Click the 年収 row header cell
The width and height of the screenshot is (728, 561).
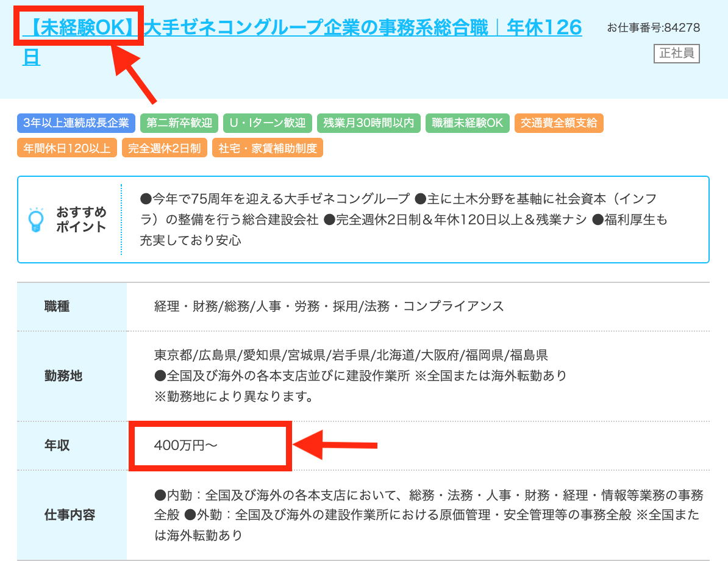pyautogui.click(x=57, y=446)
